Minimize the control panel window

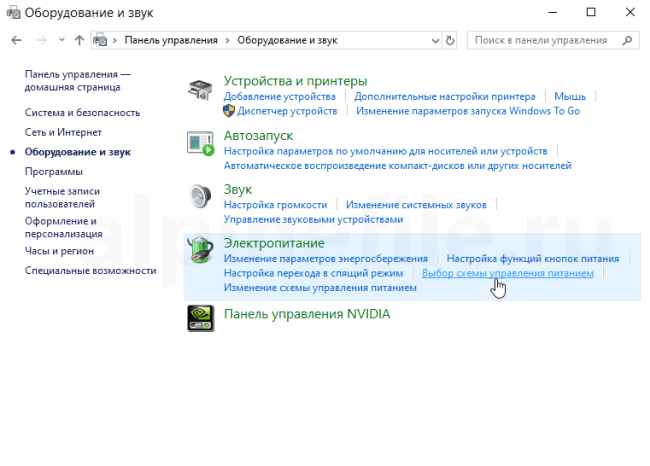[x=552, y=12]
